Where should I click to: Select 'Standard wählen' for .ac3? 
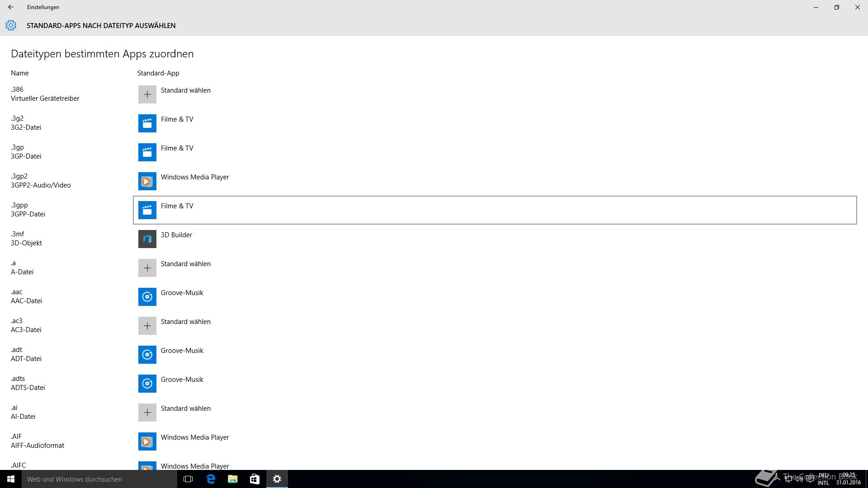186,322
